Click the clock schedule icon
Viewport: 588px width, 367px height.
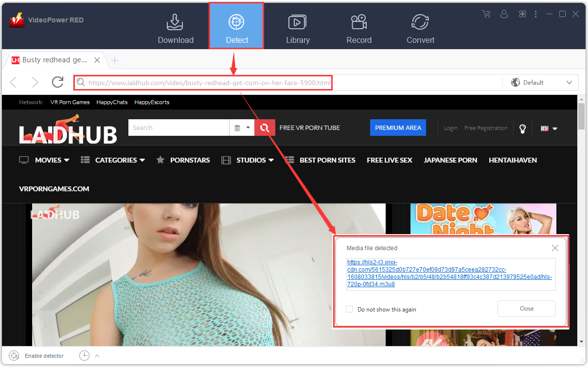(84, 356)
